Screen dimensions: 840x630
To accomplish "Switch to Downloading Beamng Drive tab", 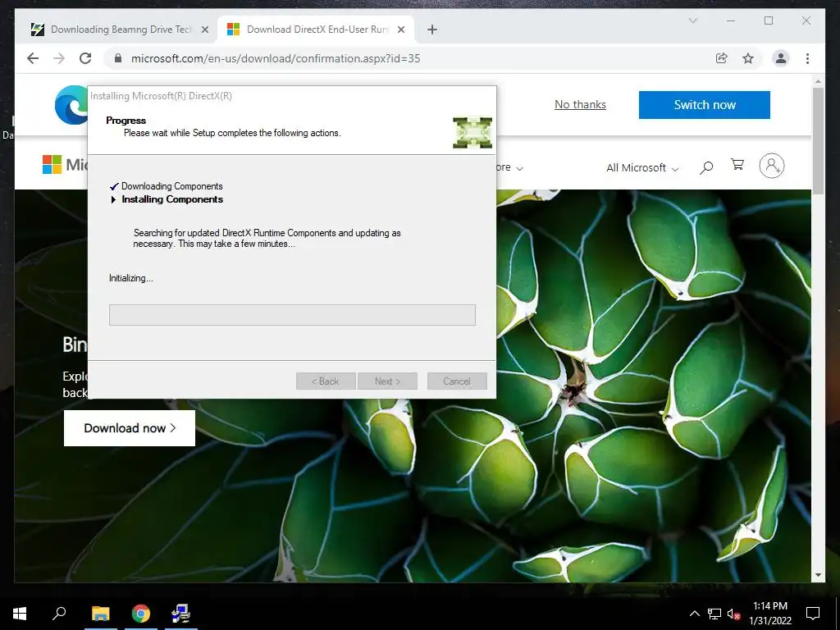I will [118, 30].
